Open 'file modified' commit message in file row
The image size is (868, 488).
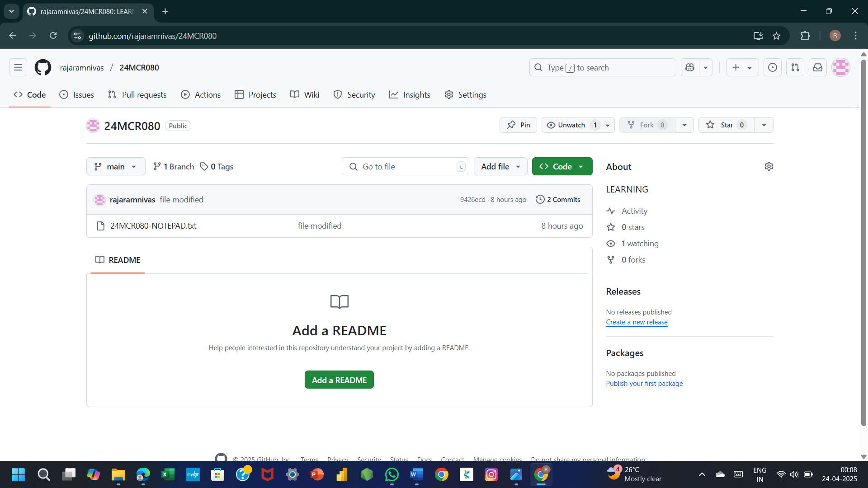click(320, 225)
